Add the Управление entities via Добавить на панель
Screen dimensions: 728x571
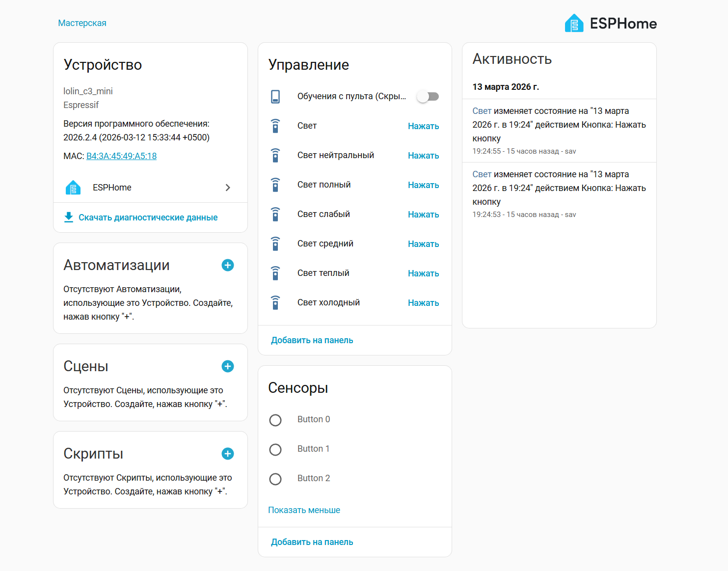click(312, 340)
